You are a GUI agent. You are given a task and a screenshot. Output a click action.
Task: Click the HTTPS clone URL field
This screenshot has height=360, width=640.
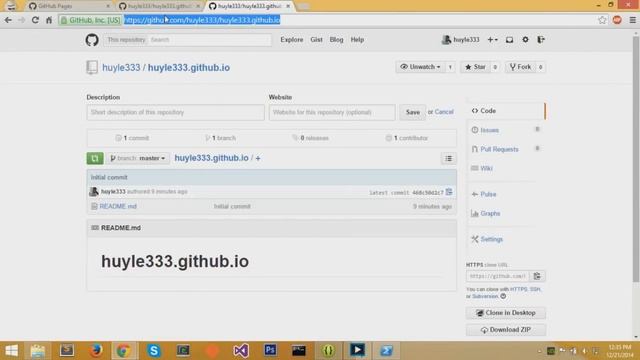click(498, 276)
